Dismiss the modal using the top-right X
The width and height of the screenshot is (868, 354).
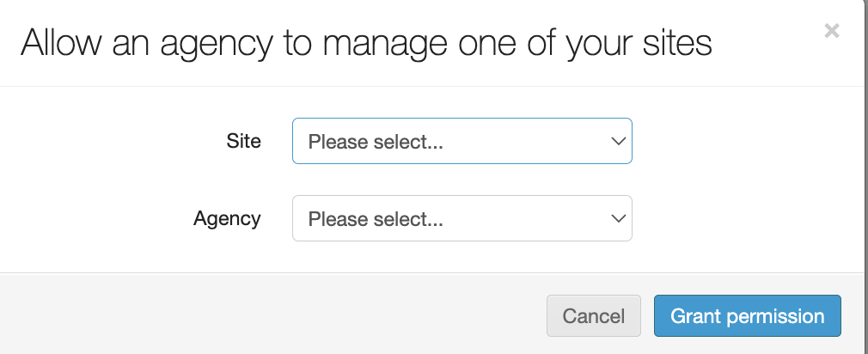tap(831, 32)
